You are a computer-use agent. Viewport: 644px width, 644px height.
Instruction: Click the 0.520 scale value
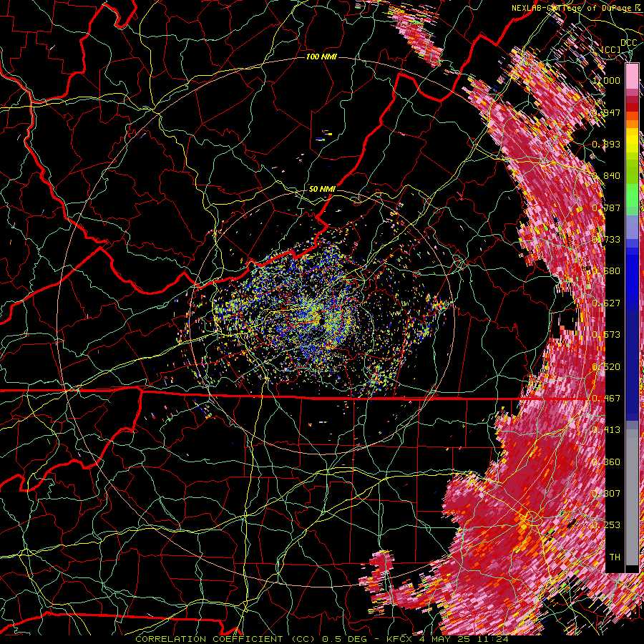click(x=606, y=367)
